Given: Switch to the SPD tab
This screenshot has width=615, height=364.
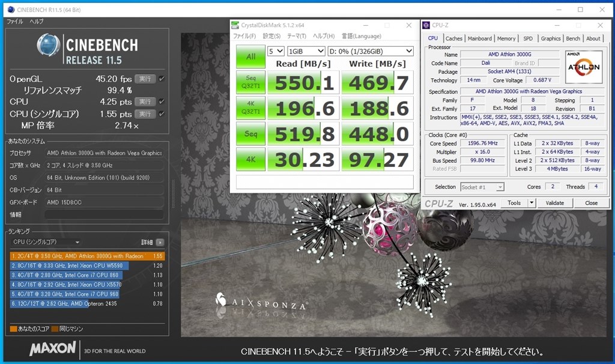Looking at the screenshot, I should click(528, 38).
